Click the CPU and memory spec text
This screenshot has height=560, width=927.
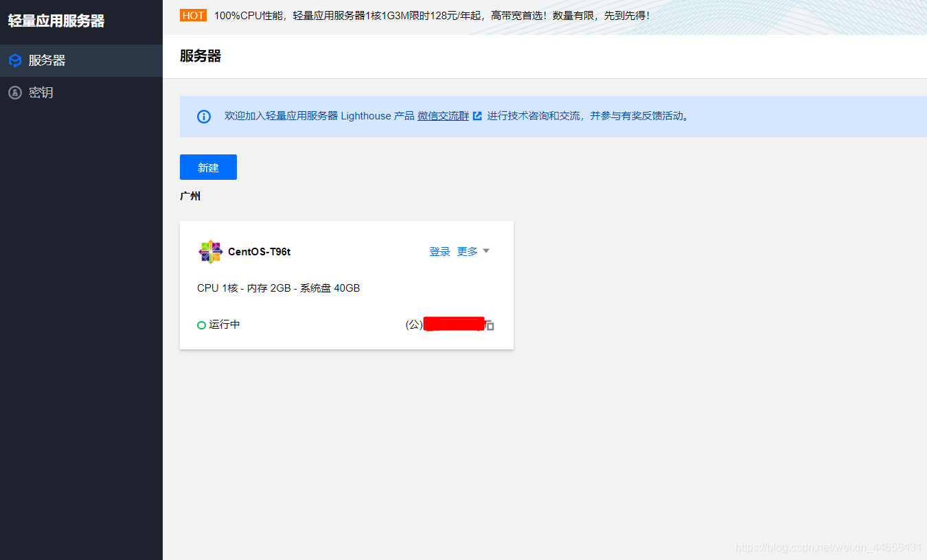coord(278,288)
